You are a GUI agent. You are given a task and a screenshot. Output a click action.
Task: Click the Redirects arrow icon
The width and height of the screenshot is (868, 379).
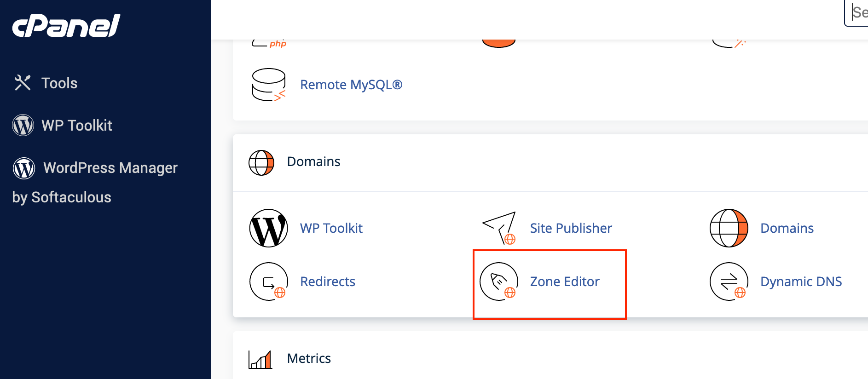point(269,281)
